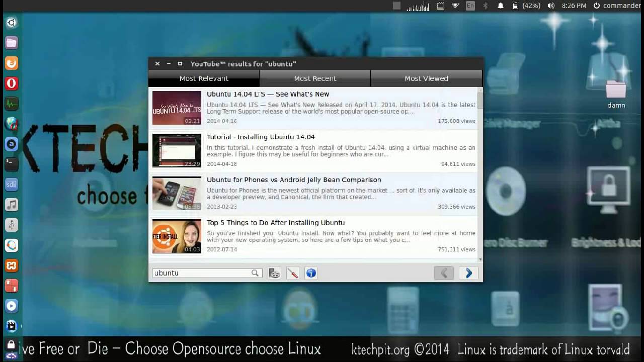Open the system monitor dock icon
Image resolution: width=644 pixels, height=362 pixels.
(x=11, y=104)
